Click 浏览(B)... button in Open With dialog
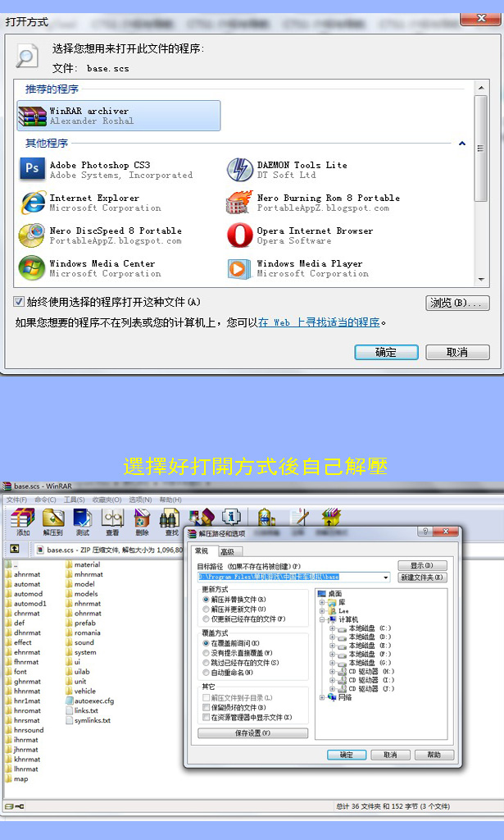The width and height of the screenshot is (504, 840). (x=457, y=303)
